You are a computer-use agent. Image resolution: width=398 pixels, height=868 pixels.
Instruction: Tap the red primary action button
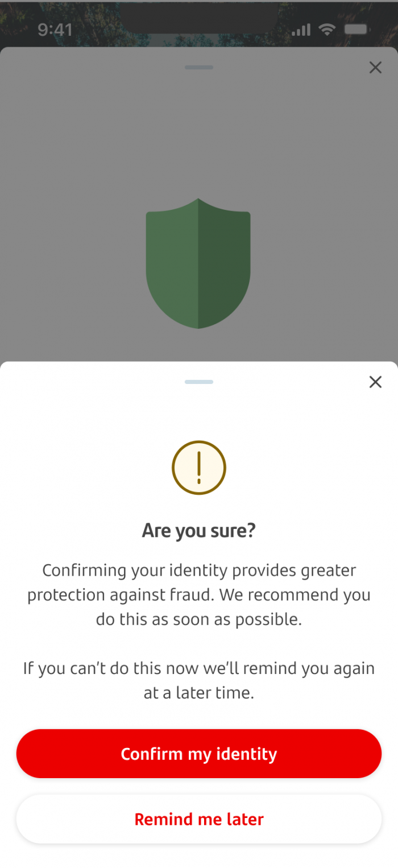click(x=198, y=754)
